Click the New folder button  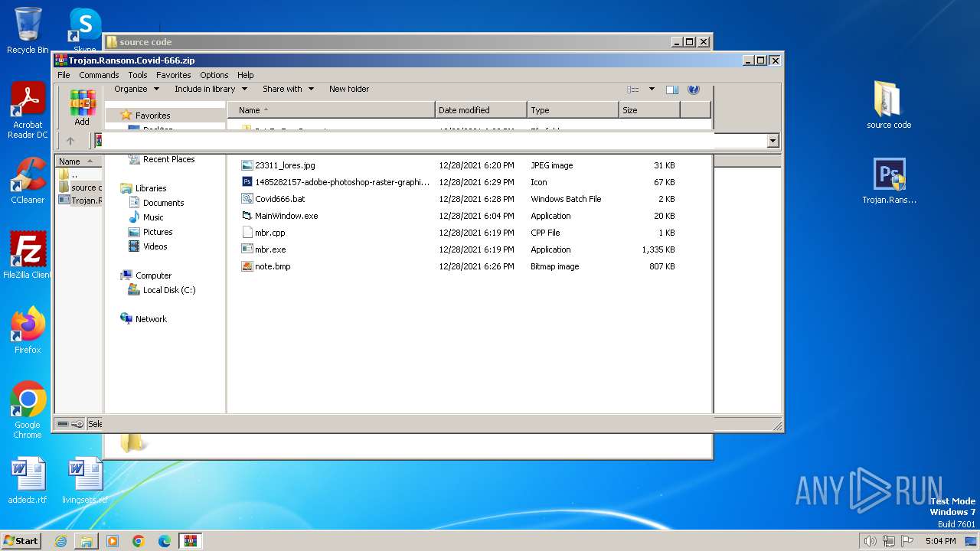coord(349,89)
